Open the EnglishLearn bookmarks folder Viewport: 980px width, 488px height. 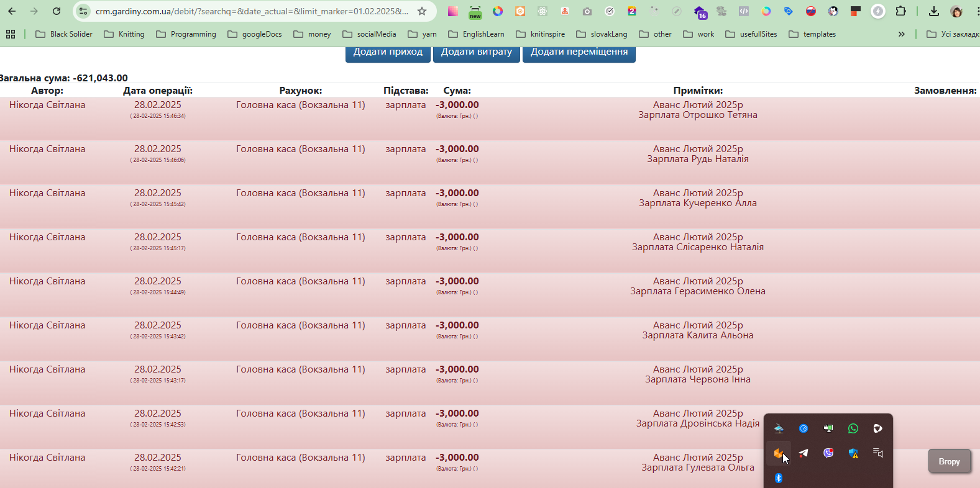point(476,34)
